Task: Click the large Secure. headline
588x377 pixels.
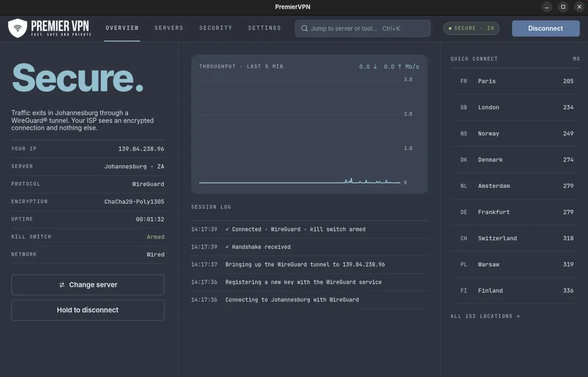Action: click(x=78, y=78)
